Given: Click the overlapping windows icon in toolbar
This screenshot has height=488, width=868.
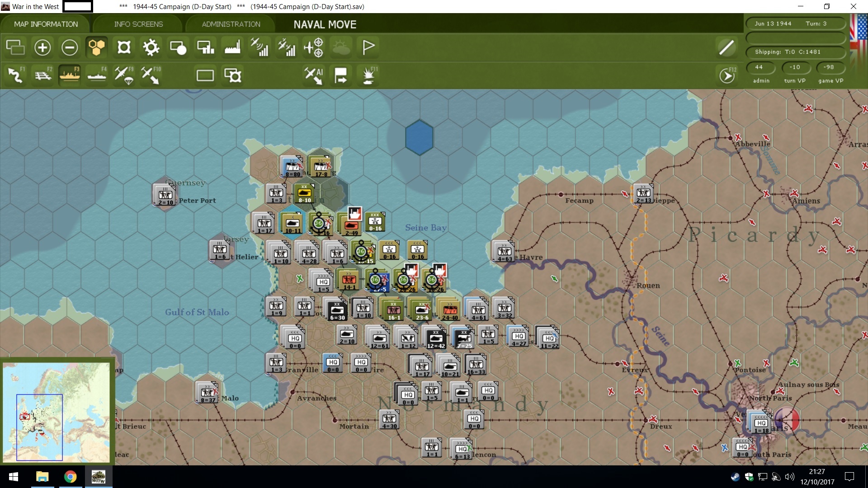Looking at the screenshot, I should coord(15,47).
